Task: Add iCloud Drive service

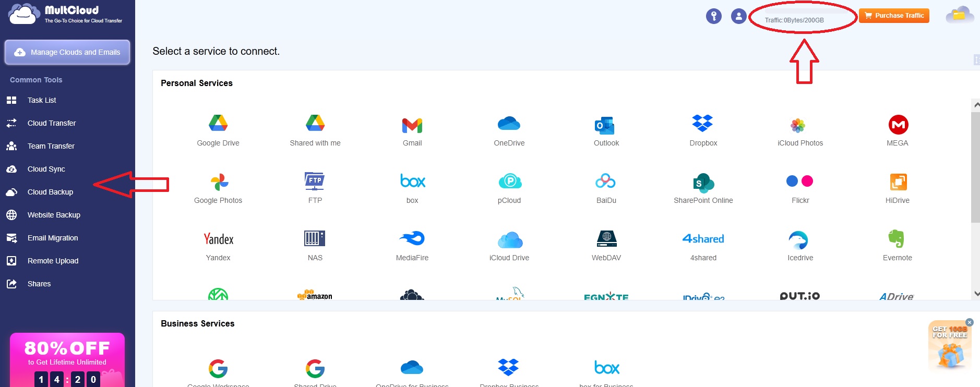Action: coord(509,245)
